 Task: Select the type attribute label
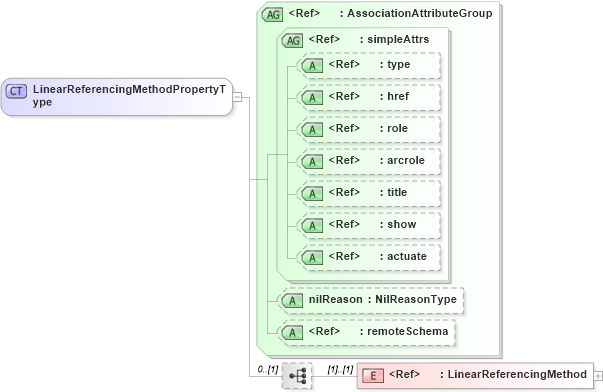pos(398,65)
